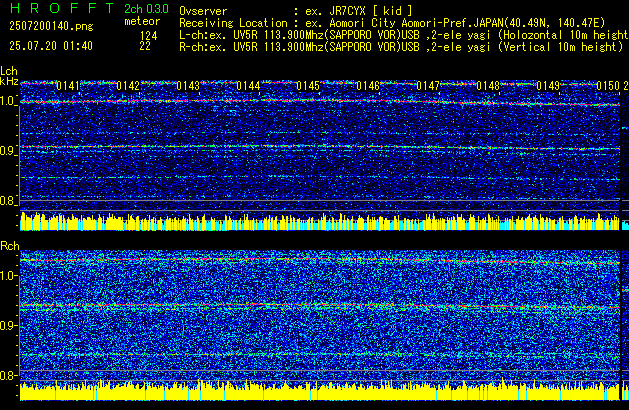Click the Lch 1.0 kHz axis label

8,101
